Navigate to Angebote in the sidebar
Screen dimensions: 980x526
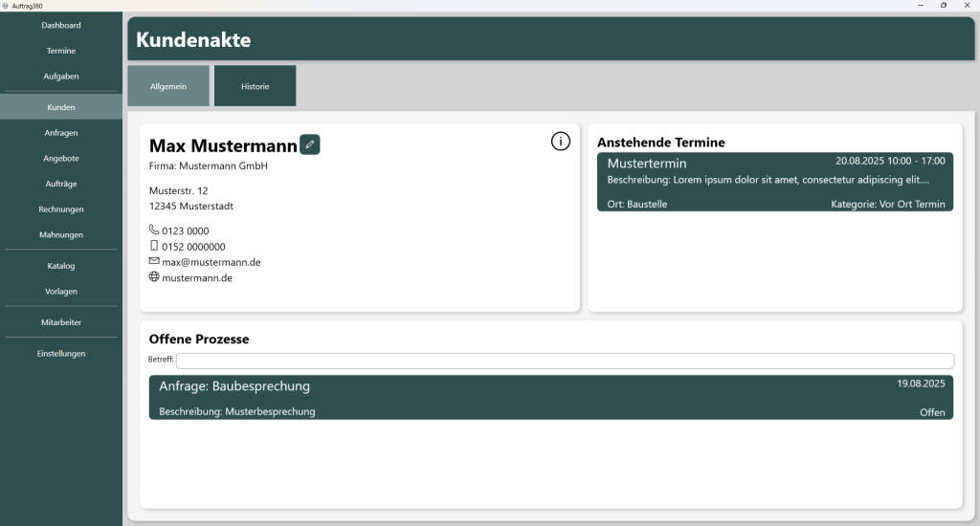[x=61, y=158]
